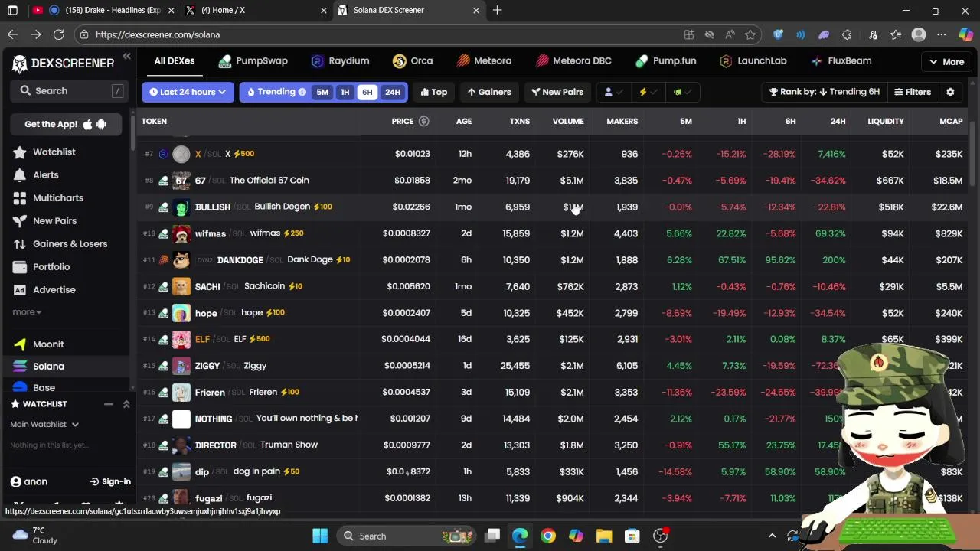Click the price currency toggle icon
980x551 pixels.
pyautogui.click(x=423, y=121)
